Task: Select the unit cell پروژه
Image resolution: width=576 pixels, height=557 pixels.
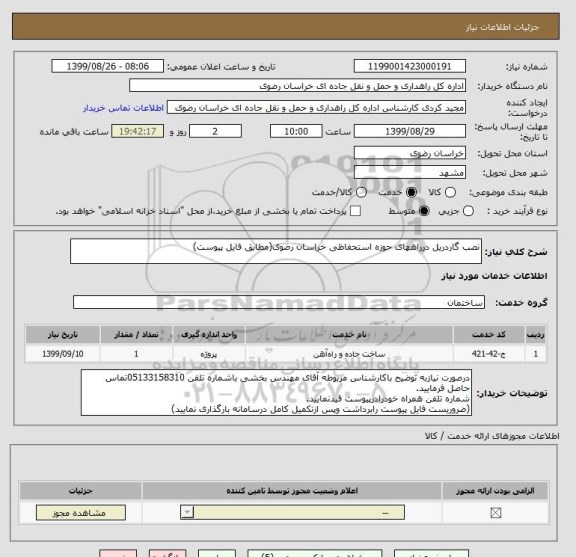Action: [x=209, y=354]
